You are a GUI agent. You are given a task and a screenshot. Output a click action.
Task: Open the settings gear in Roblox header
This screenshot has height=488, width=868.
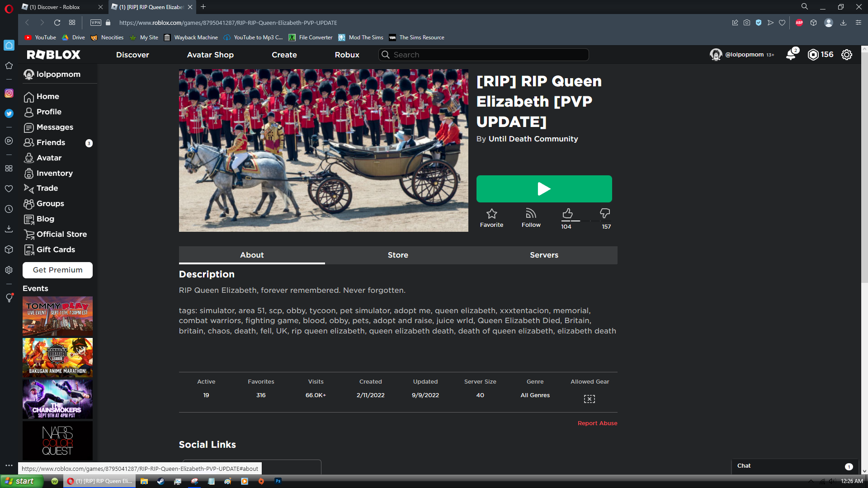point(847,55)
